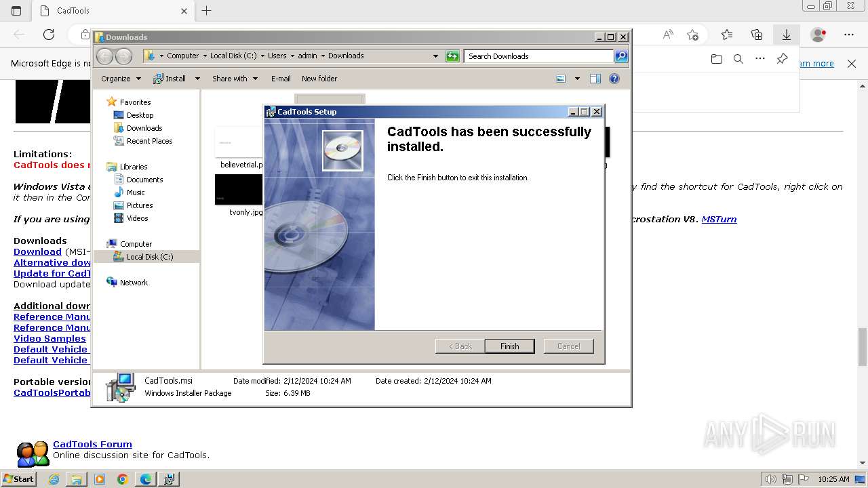Open Videos library in navigation pane

[137, 218]
